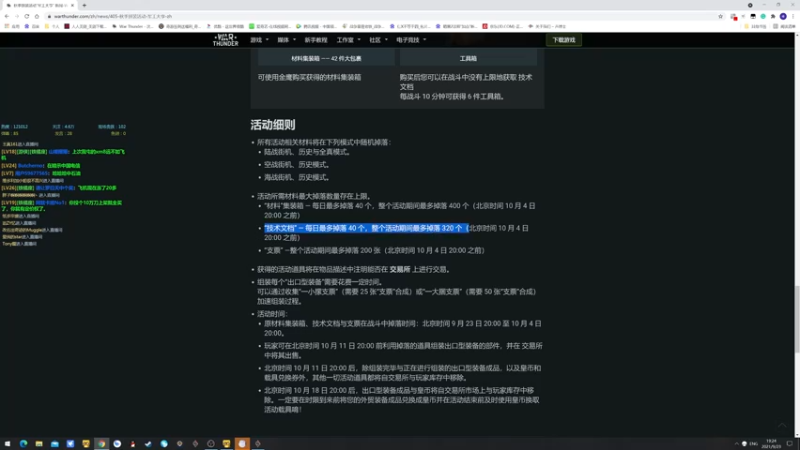Open War Thunder bookmark in bookmarks bar
Screen dimensions: 800x450
click(132, 26)
